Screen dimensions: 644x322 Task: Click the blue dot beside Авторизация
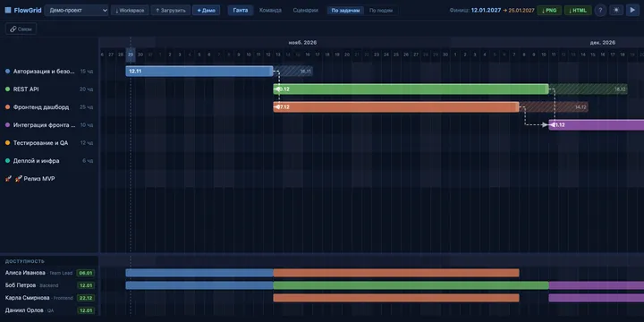click(x=7, y=71)
